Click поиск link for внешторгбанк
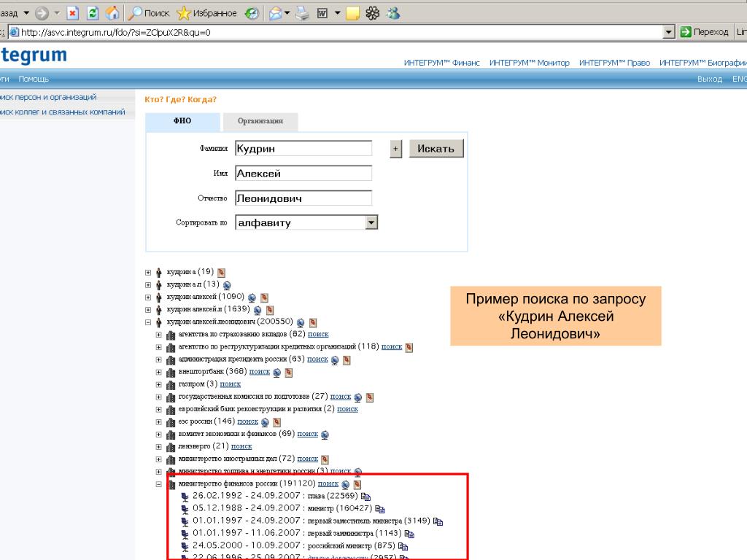This screenshot has width=747, height=560. 260,371
